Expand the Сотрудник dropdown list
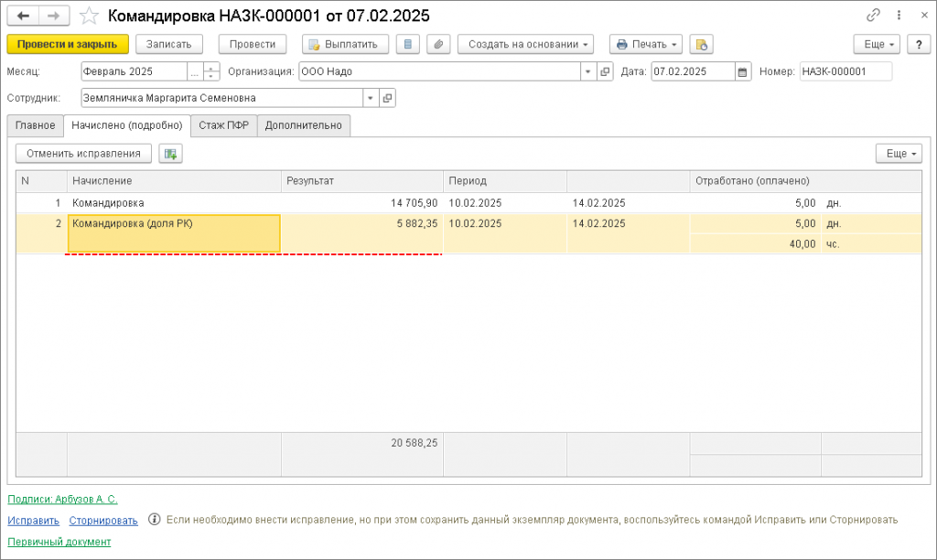 tap(371, 98)
